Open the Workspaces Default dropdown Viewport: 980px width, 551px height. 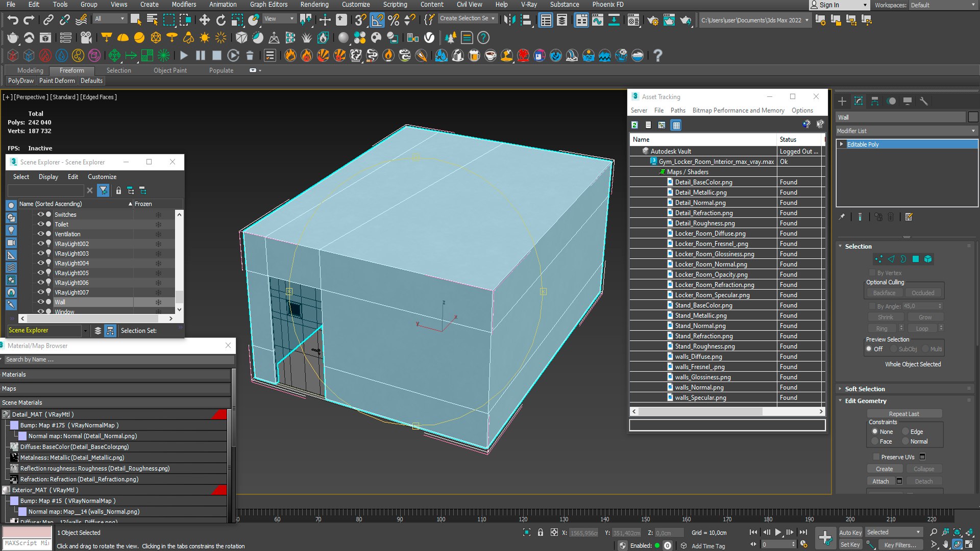(x=942, y=5)
